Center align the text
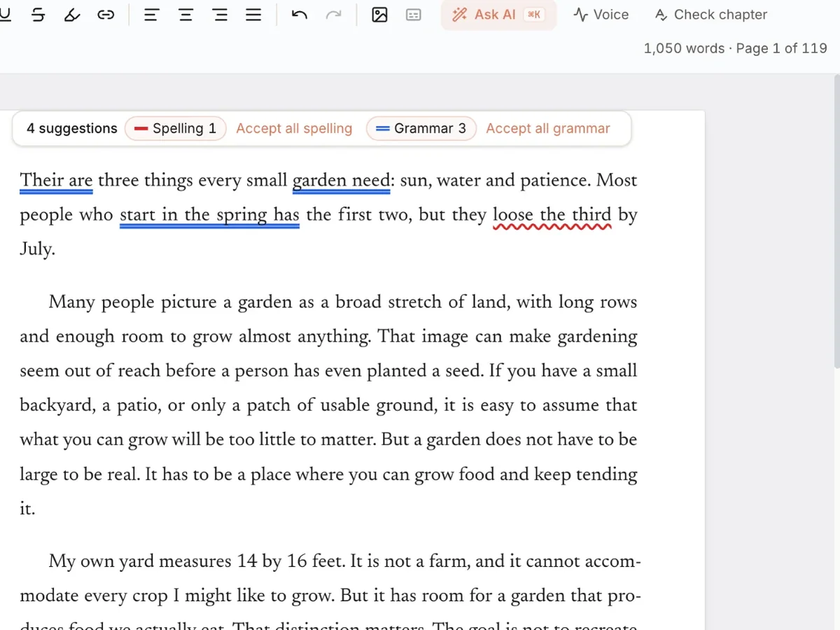 tap(185, 15)
